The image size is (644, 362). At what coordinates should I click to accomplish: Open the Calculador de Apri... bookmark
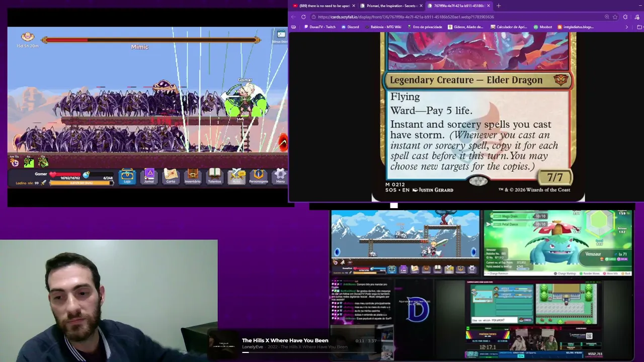pyautogui.click(x=509, y=27)
